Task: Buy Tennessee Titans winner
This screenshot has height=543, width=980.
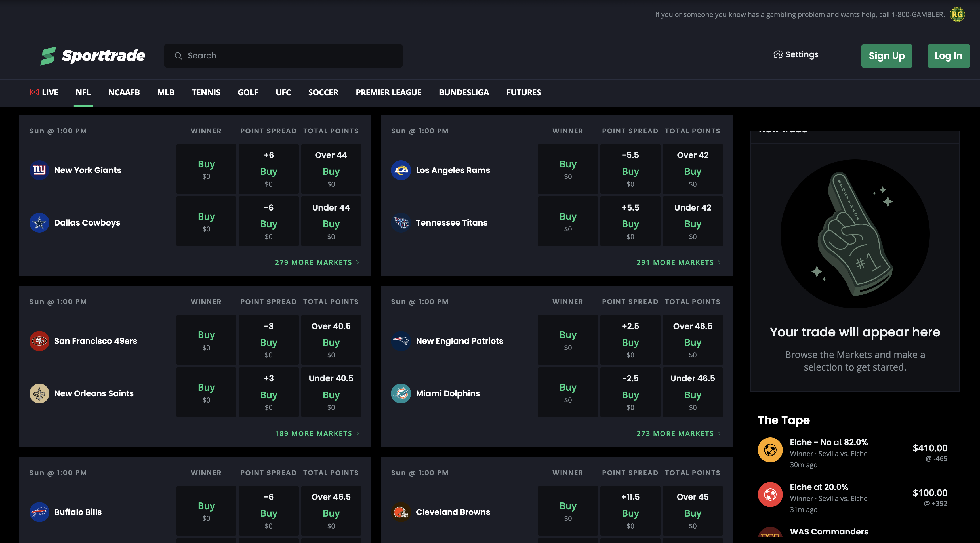Action: pyautogui.click(x=568, y=222)
